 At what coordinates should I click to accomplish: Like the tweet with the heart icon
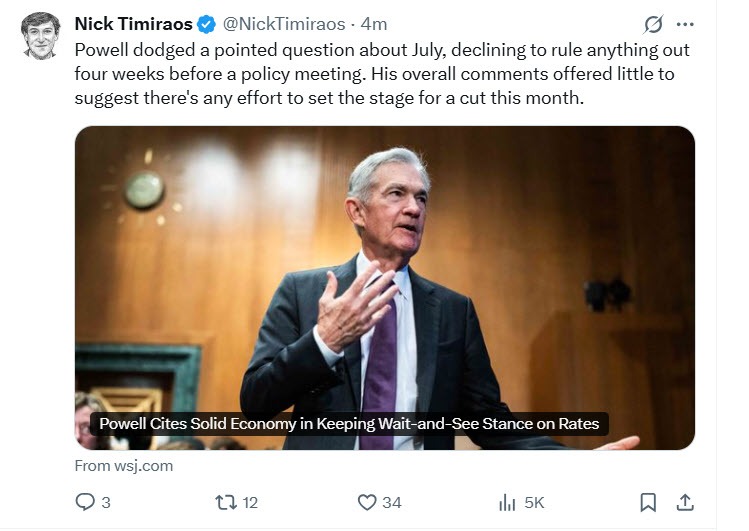coord(366,503)
